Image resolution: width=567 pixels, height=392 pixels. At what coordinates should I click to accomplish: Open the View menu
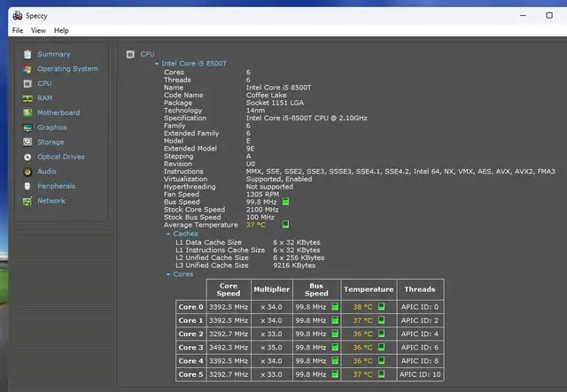(38, 31)
